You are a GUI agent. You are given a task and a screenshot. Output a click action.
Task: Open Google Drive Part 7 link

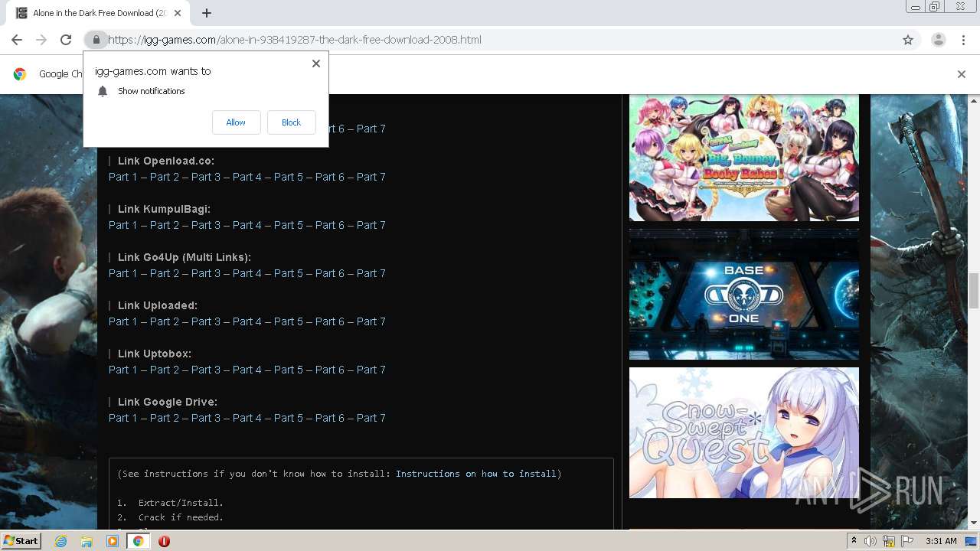(x=371, y=418)
